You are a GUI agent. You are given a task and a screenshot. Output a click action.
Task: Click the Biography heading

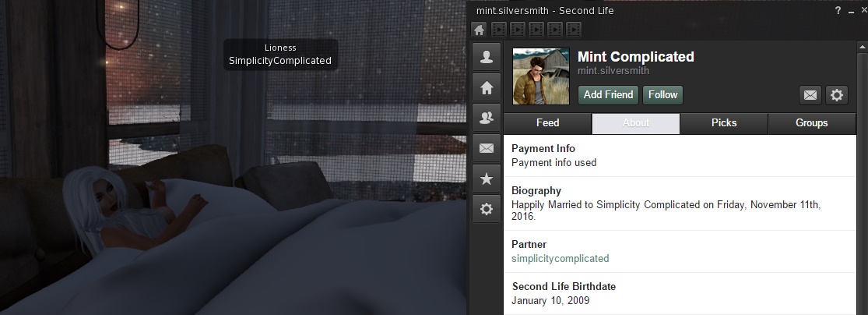pos(536,191)
